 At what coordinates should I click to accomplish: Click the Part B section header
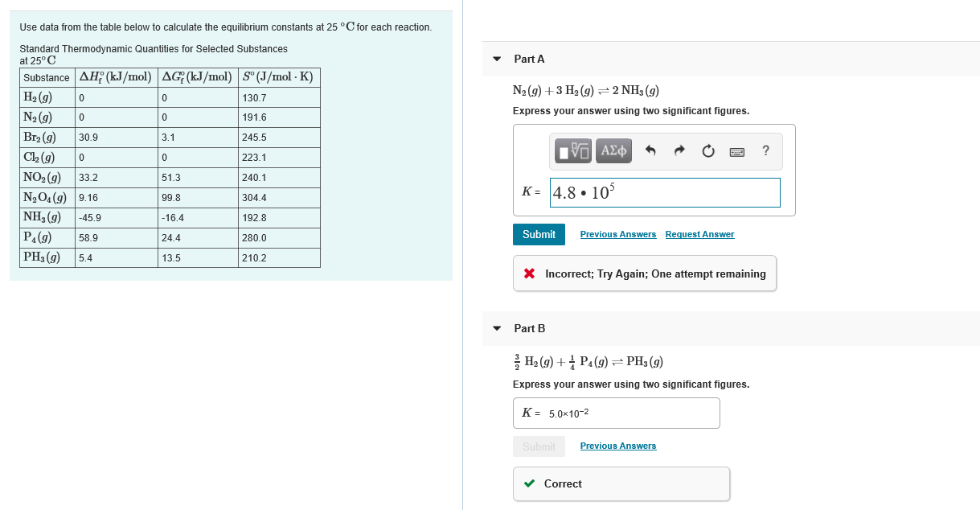(x=528, y=328)
